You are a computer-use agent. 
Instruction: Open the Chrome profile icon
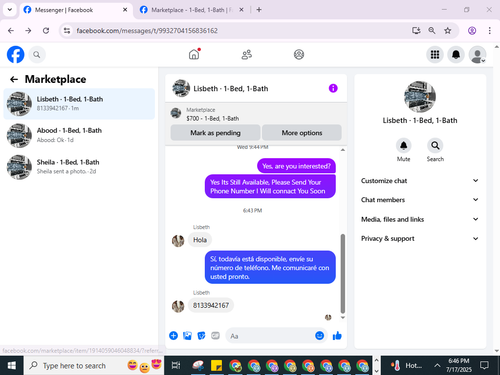point(472,31)
